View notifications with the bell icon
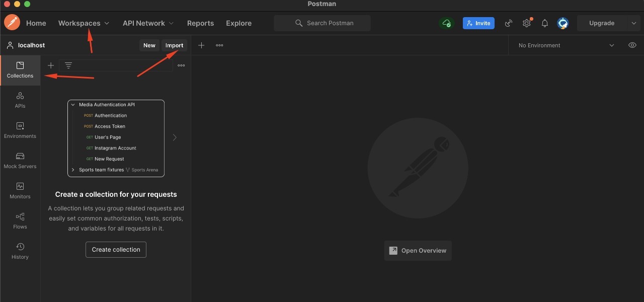This screenshot has height=302, width=644. click(545, 23)
